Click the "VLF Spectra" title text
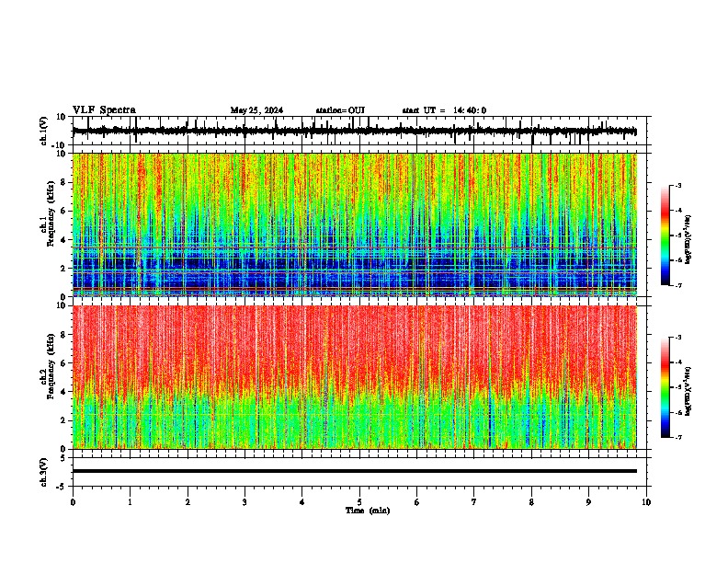The width and height of the screenshot is (728, 563). 105,110
